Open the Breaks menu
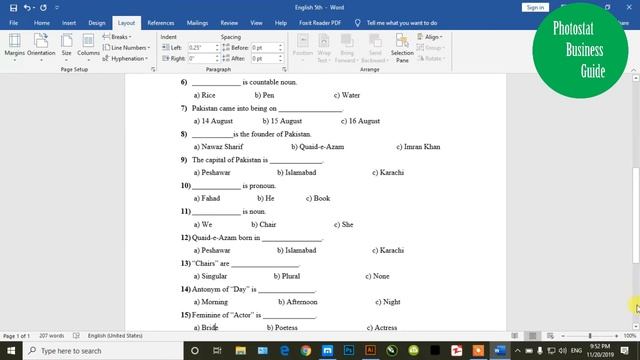Viewport: 640px width, 360px height. [117, 37]
